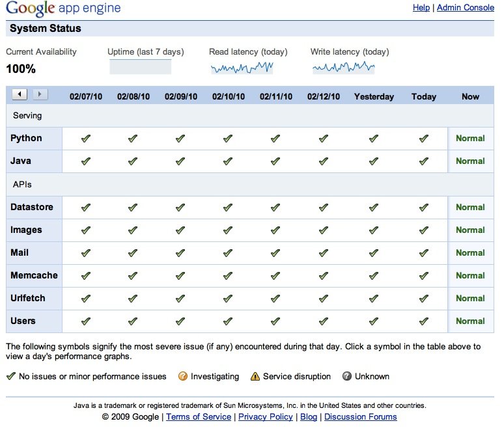Click Python status checkmark for 02/07/10

pos(85,139)
